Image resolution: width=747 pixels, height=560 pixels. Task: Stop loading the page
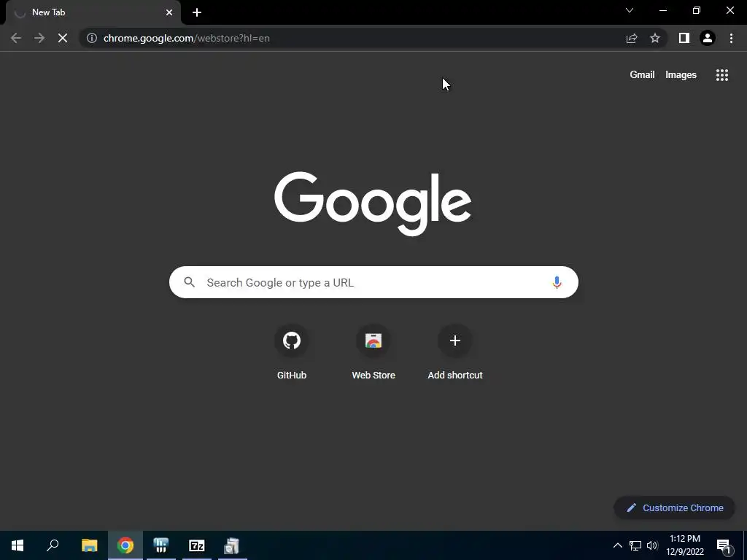click(x=63, y=38)
